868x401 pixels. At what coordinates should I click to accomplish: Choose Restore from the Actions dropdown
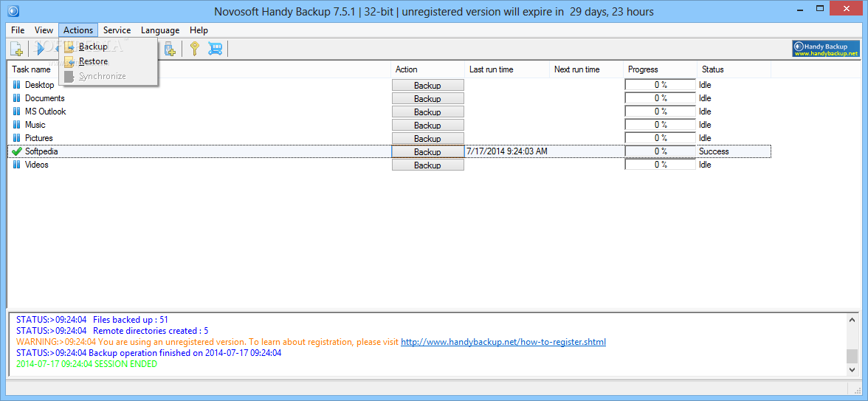pos(108,61)
